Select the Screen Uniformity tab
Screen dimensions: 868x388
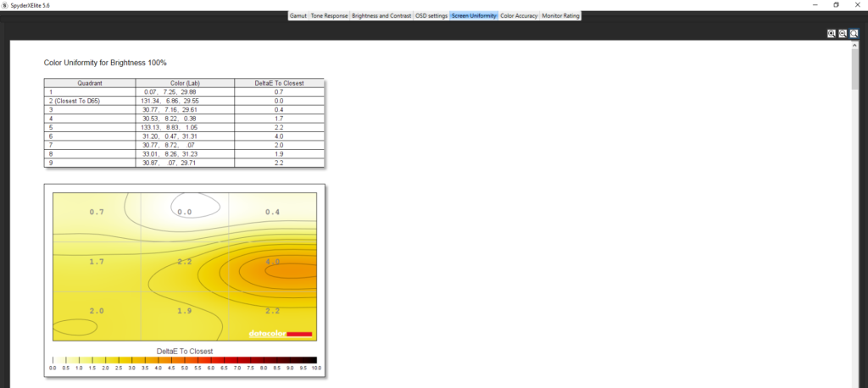(x=474, y=16)
